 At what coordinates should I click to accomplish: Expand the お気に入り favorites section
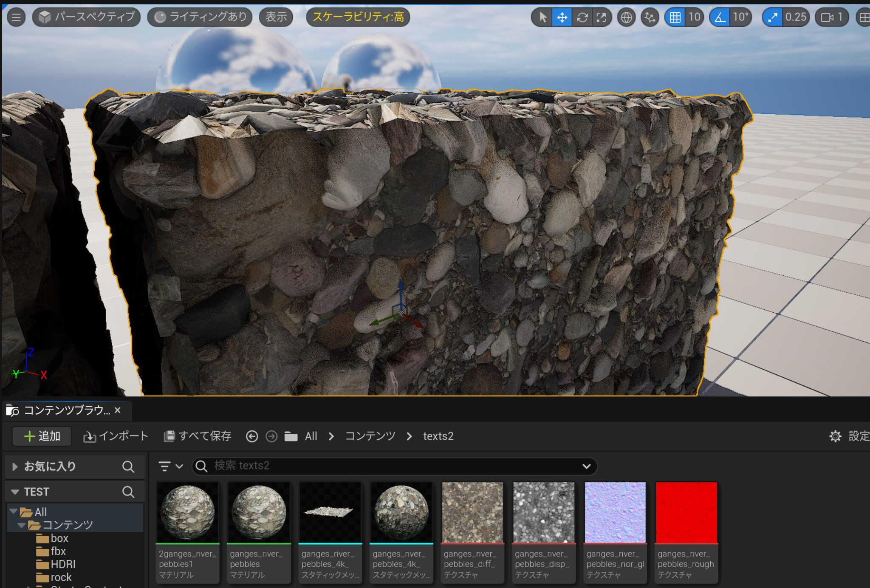pyautogui.click(x=15, y=466)
